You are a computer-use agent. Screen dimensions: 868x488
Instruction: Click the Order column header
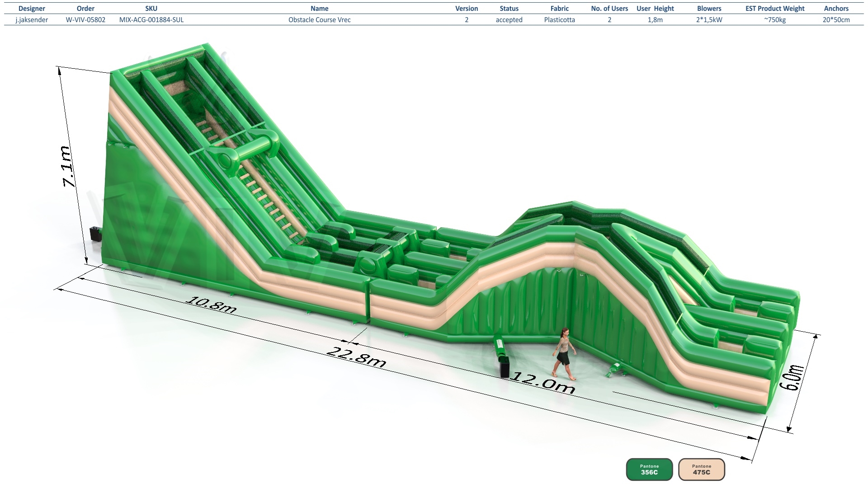[x=85, y=9]
